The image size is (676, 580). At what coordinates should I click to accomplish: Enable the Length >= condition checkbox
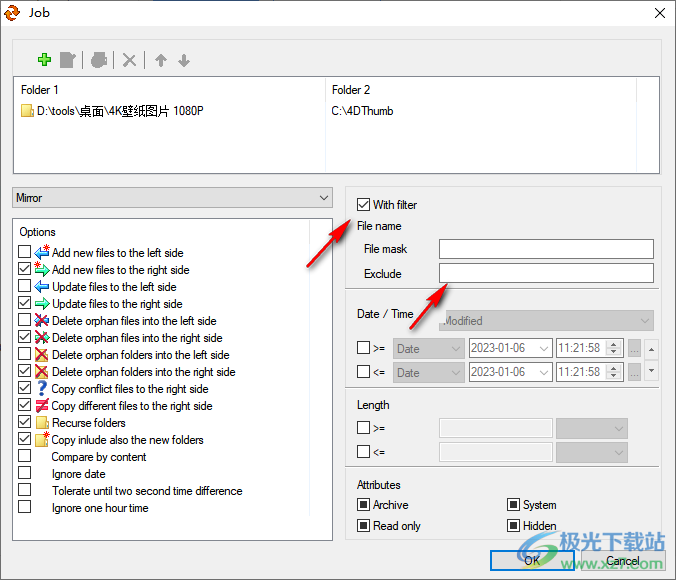pyautogui.click(x=363, y=428)
